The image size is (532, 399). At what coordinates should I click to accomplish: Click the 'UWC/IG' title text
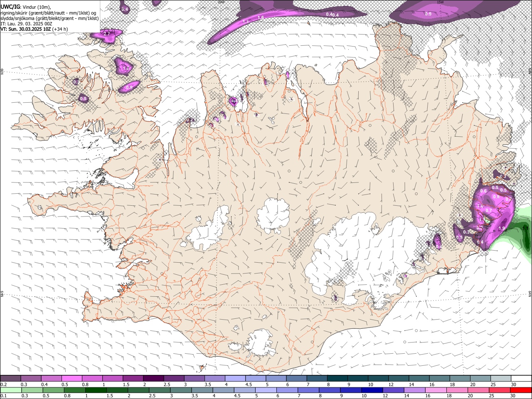click(x=10, y=7)
